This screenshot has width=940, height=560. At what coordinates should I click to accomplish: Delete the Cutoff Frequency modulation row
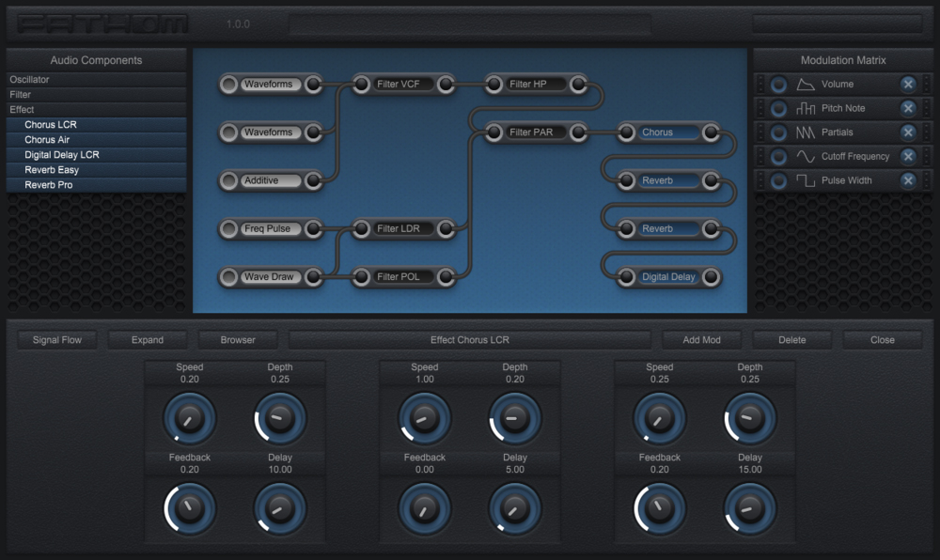(908, 157)
